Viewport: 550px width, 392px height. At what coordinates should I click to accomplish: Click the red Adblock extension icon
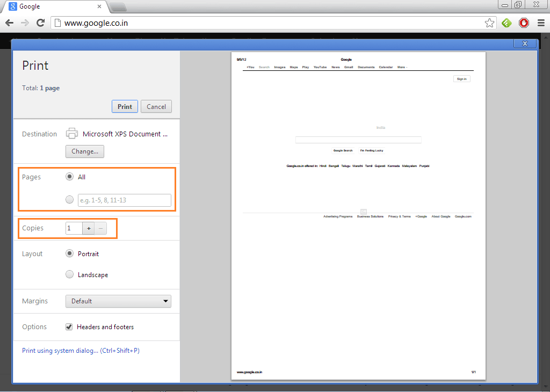click(524, 23)
